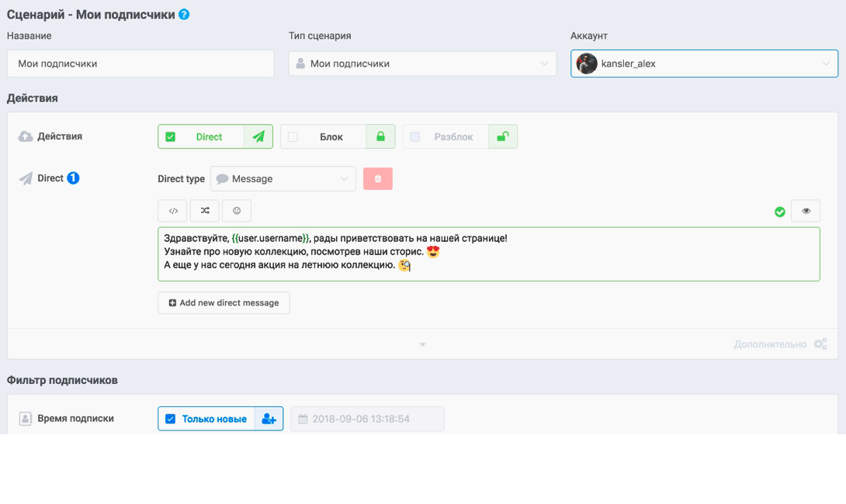Enable the Разблок action checkbox

pos(415,137)
